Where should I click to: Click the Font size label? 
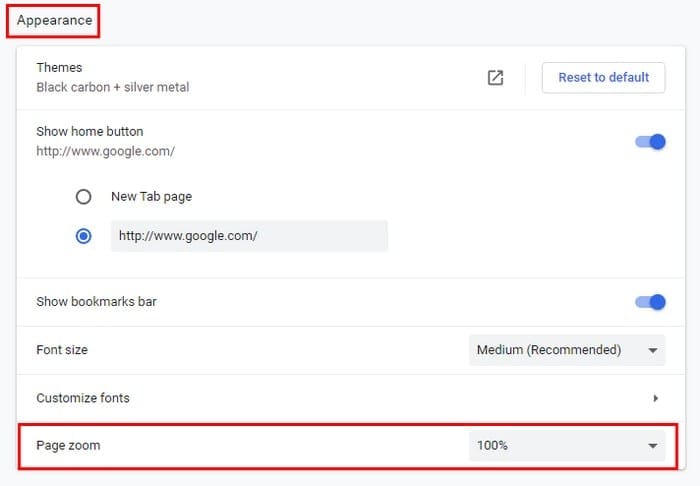(x=62, y=350)
